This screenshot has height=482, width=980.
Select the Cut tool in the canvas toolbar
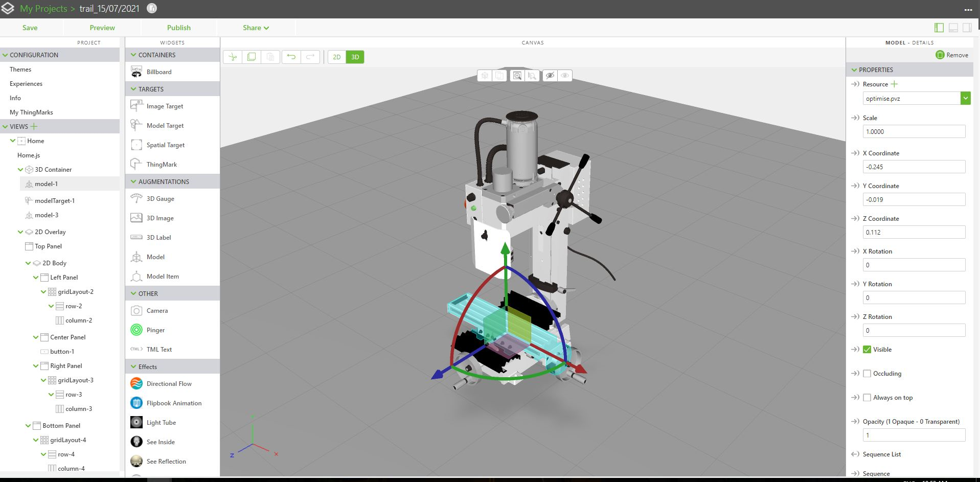pos(233,57)
